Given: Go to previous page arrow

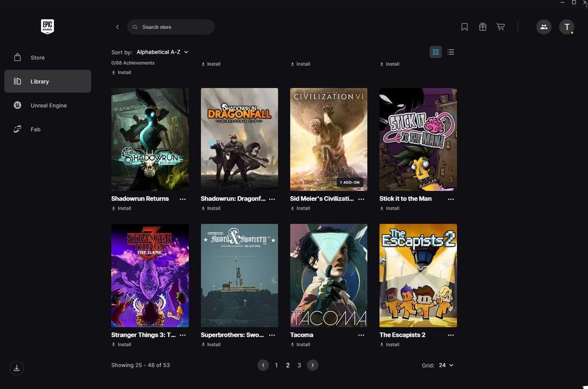Looking at the screenshot, I should click(263, 365).
